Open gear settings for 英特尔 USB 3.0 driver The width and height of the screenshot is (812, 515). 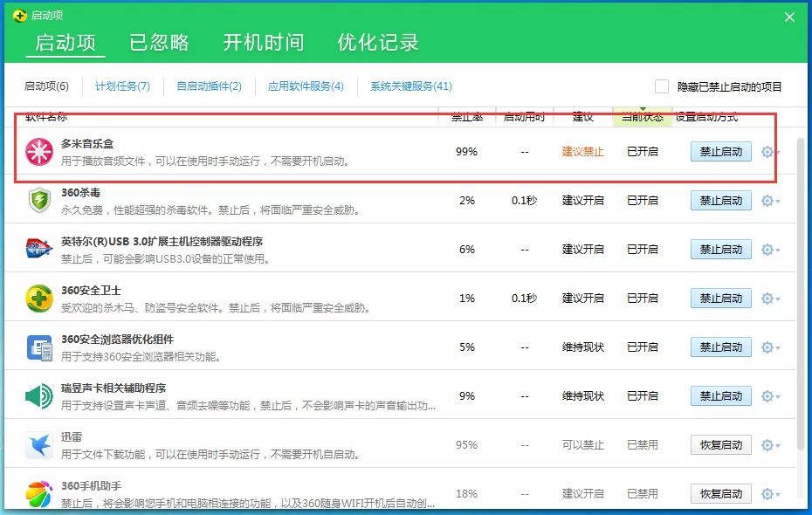(x=770, y=250)
